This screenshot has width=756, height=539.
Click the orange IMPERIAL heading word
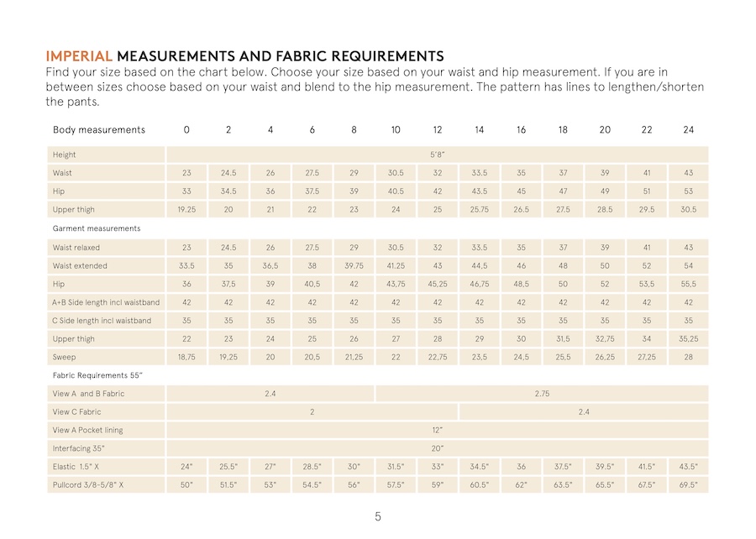(79, 56)
